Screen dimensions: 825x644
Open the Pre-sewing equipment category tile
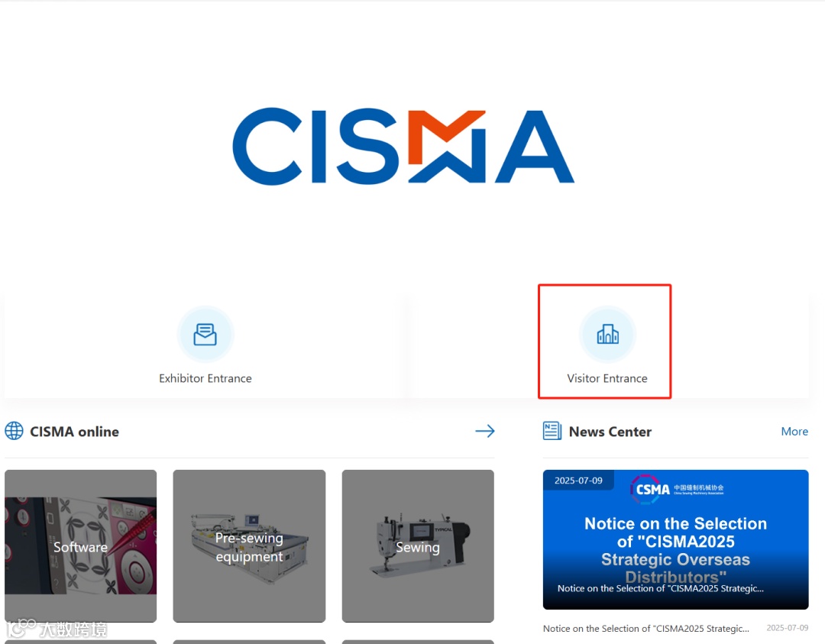pyautogui.click(x=249, y=546)
